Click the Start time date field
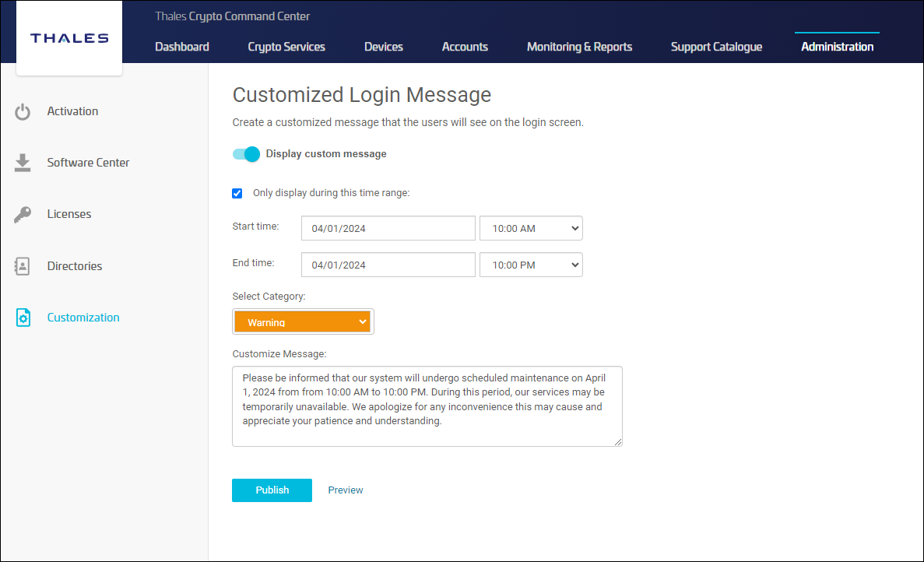The height and width of the screenshot is (562, 924). click(388, 229)
